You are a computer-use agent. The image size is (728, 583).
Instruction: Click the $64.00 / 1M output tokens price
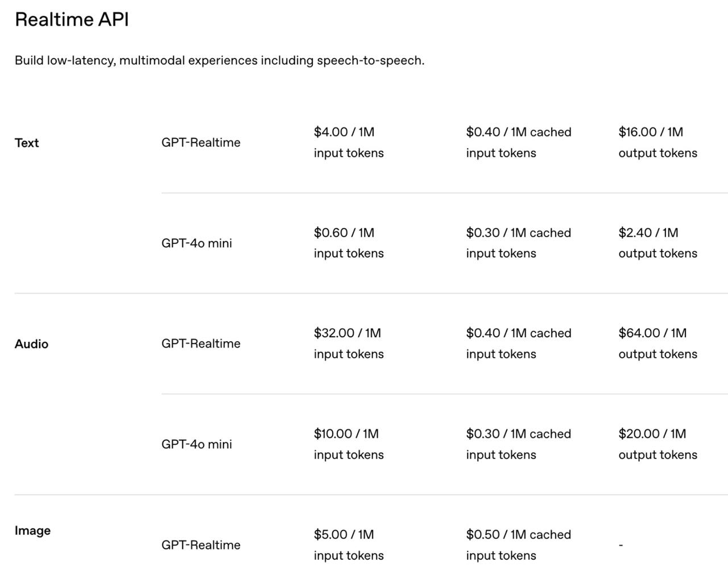click(x=658, y=344)
